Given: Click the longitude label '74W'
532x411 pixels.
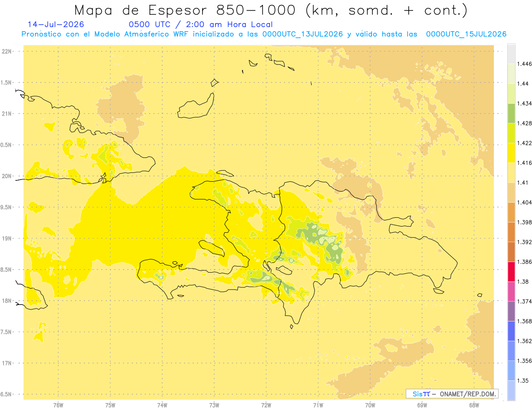Looking at the screenshot, I should (162, 405).
